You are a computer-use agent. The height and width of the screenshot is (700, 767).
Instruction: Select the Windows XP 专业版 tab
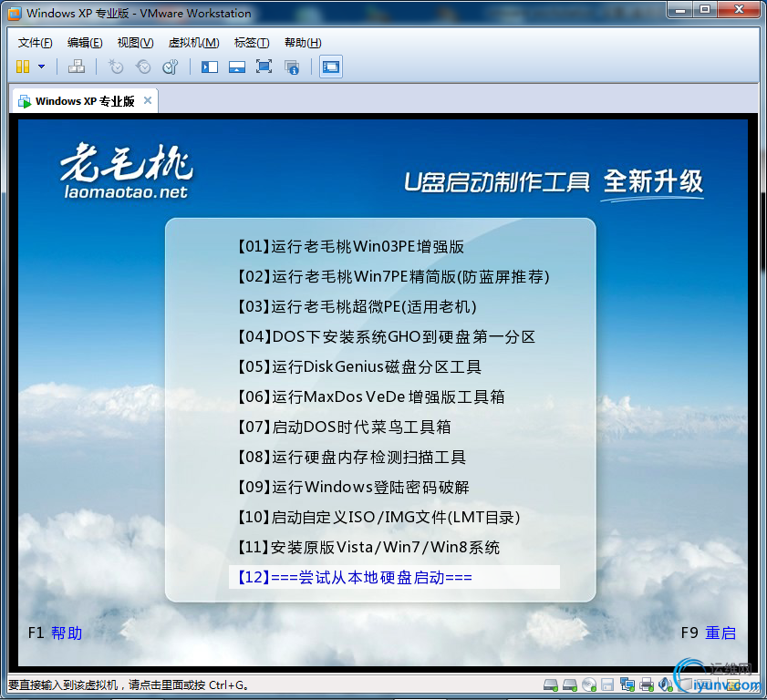[x=84, y=101]
